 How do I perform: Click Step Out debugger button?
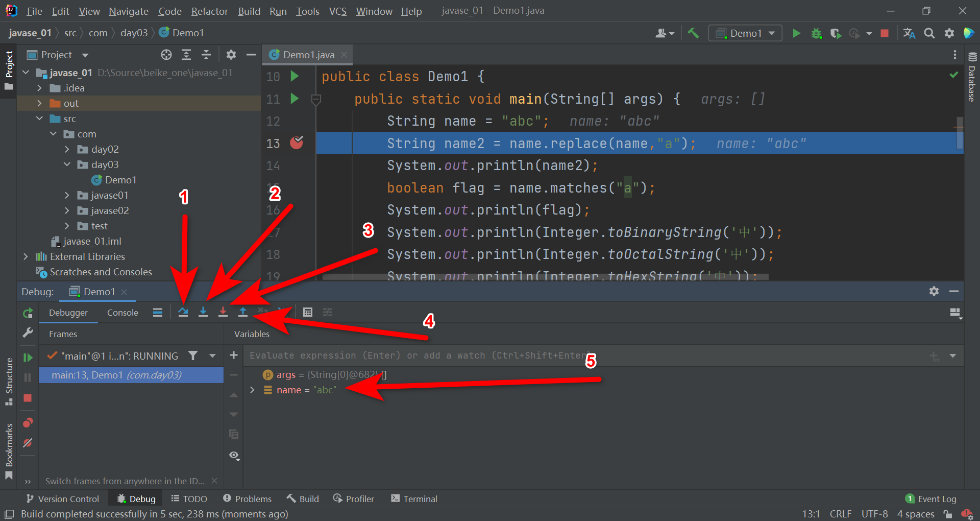pyautogui.click(x=243, y=312)
